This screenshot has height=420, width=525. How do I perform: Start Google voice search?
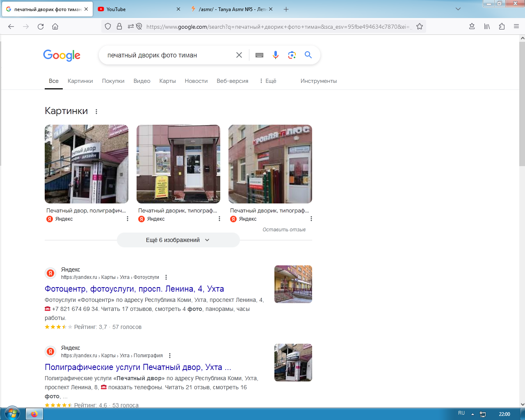pyautogui.click(x=276, y=55)
